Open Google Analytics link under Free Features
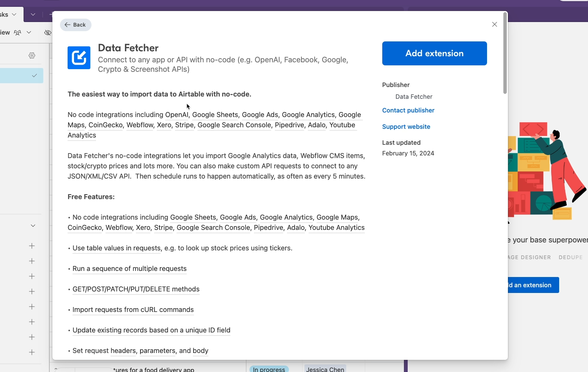The image size is (588, 372). (286, 217)
